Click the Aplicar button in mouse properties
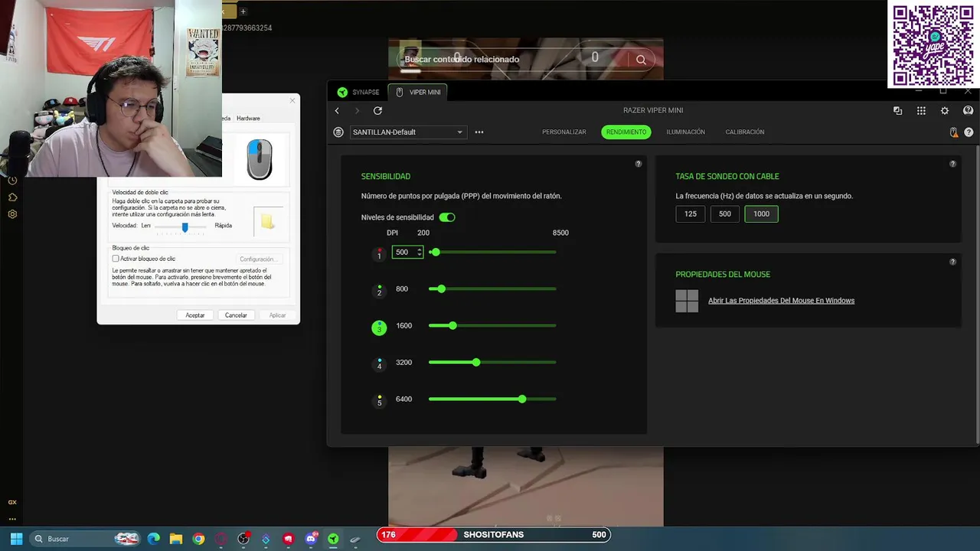The image size is (980, 551). (277, 315)
